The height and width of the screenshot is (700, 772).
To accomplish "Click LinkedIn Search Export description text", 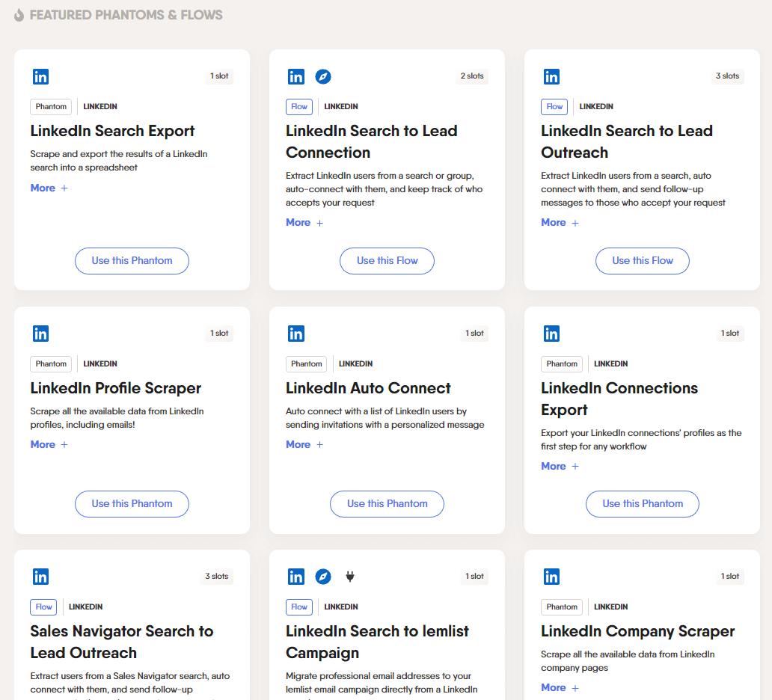I will click(119, 161).
